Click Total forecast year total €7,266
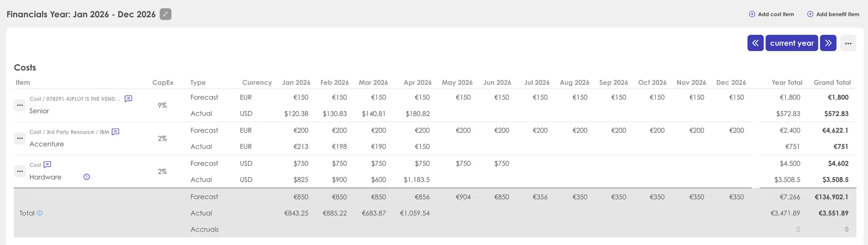 coord(790,197)
